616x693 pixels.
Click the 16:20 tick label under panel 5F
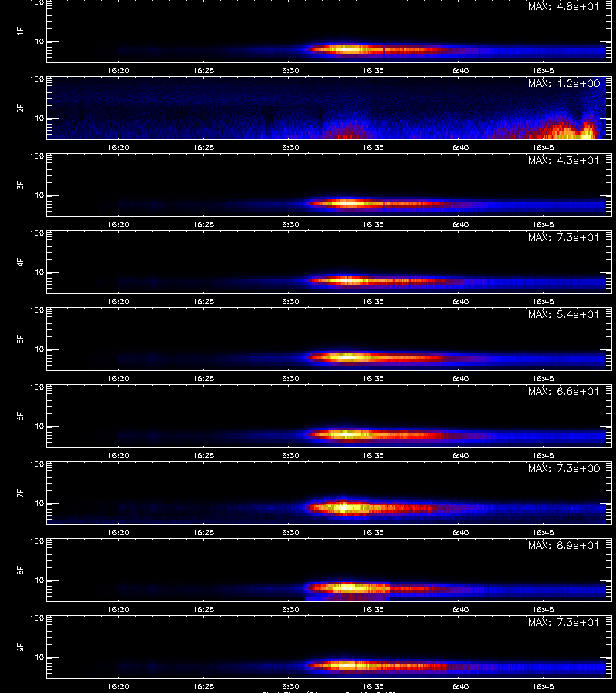point(119,379)
